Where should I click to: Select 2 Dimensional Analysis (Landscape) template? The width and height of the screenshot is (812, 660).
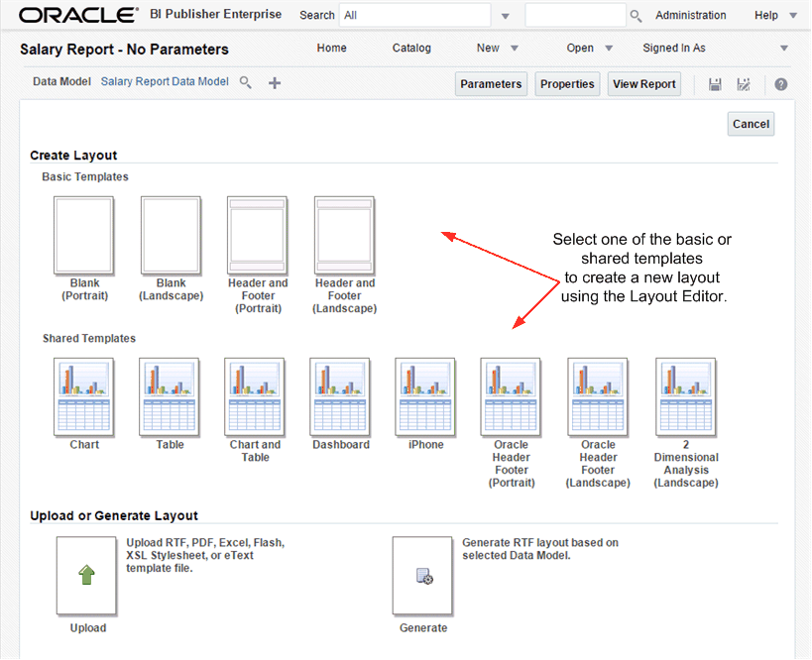[686, 397]
